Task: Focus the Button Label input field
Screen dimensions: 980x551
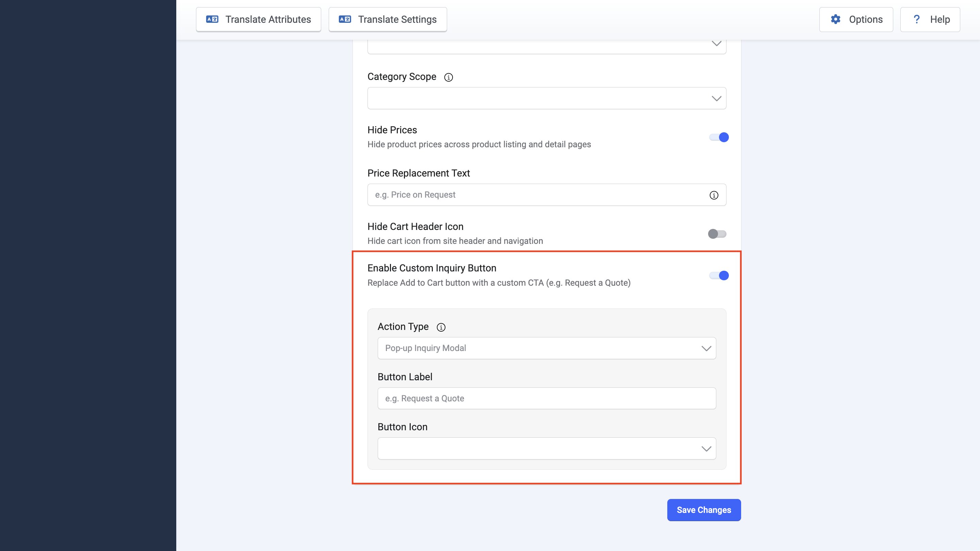Action: pyautogui.click(x=547, y=399)
